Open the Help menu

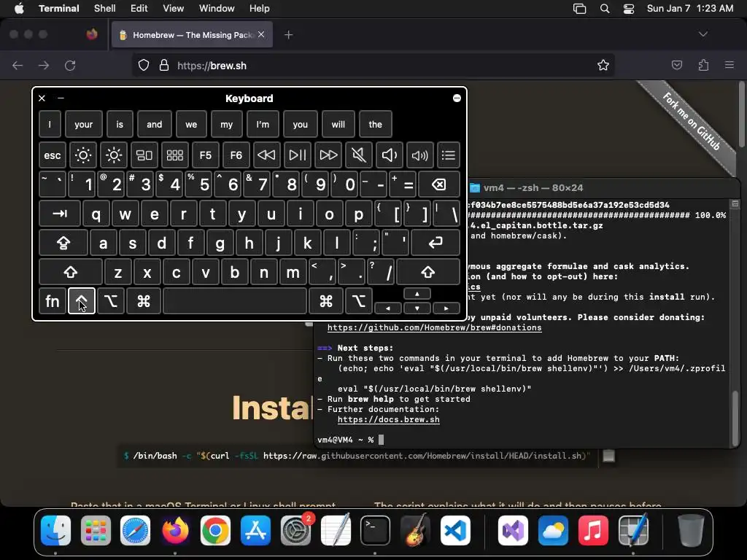click(260, 9)
